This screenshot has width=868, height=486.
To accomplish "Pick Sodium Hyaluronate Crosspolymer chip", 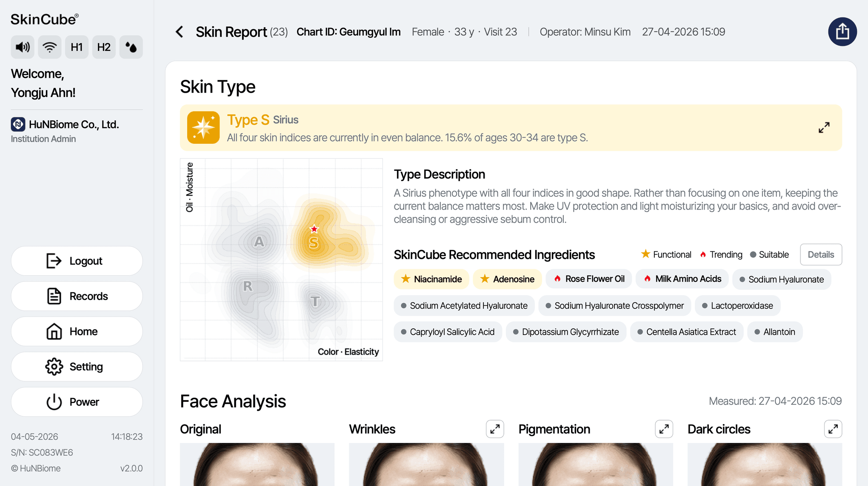I will (615, 306).
